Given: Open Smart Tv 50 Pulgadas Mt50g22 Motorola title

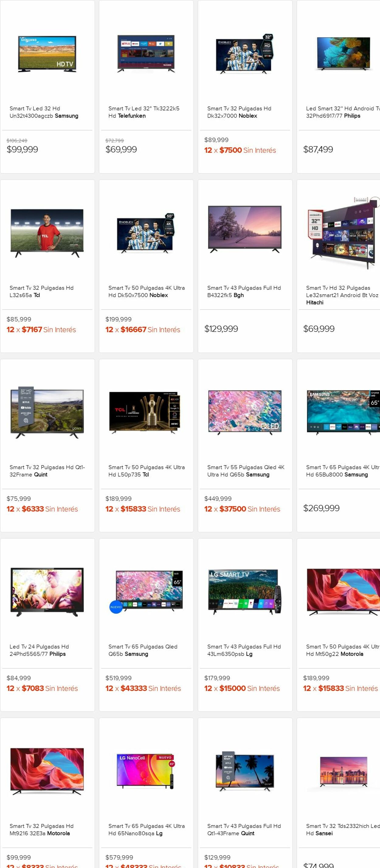Looking at the screenshot, I should pos(343,650).
